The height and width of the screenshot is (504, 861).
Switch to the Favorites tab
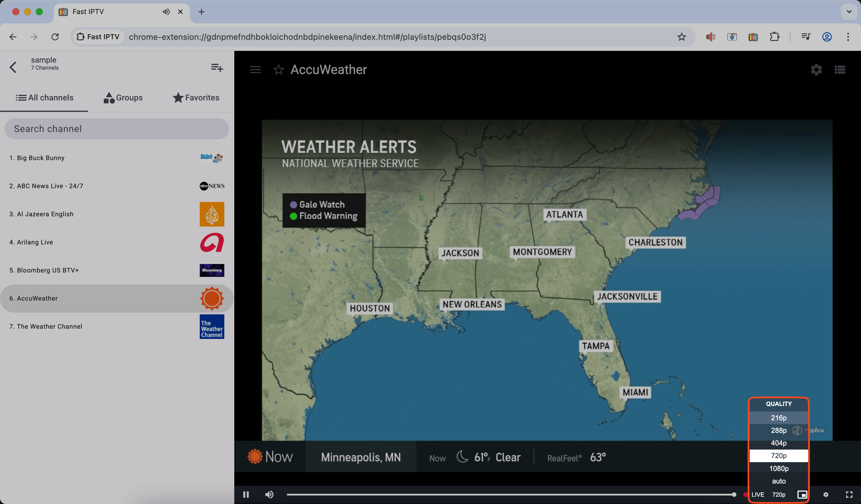pyautogui.click(x=196, y=98)
